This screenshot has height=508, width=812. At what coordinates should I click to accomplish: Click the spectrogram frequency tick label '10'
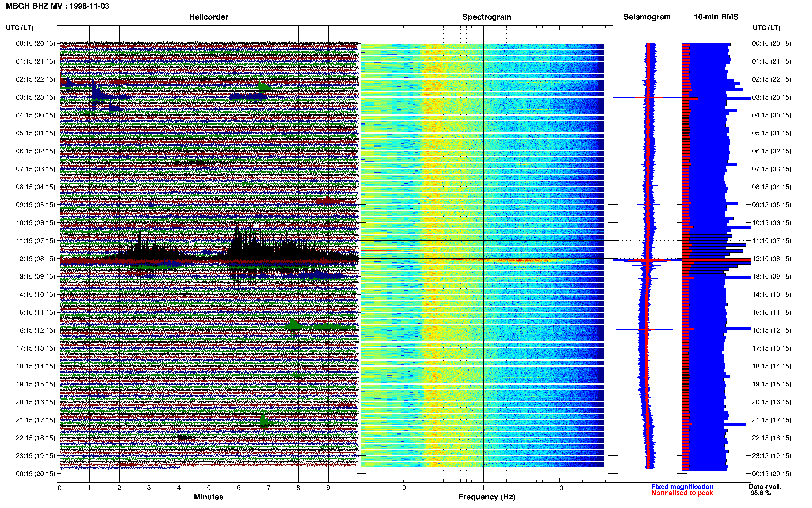(x=559, y=488)
